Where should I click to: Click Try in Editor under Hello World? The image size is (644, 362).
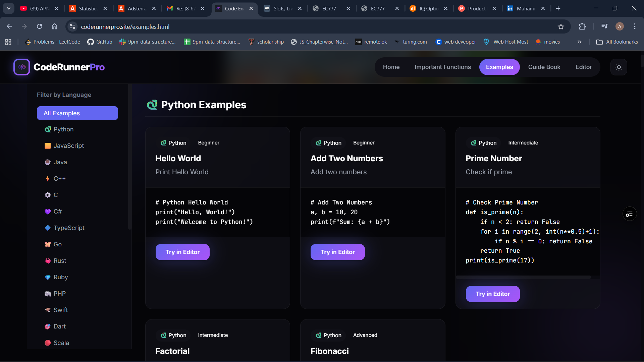(182, 252)
